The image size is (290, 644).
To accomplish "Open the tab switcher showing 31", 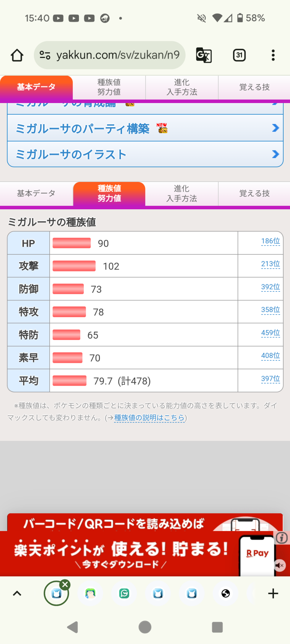I will (239, 55).
